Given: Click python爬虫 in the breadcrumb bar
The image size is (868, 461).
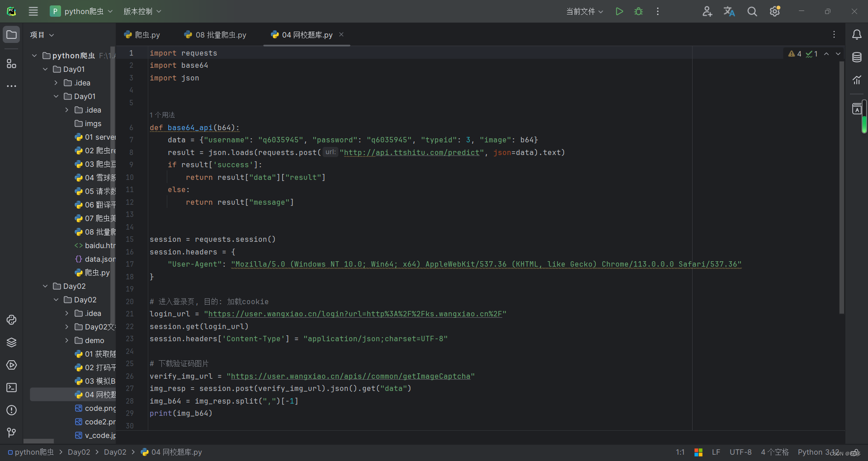Looking at the screenshot, I should pyautogui.click(x=31, y=452).
